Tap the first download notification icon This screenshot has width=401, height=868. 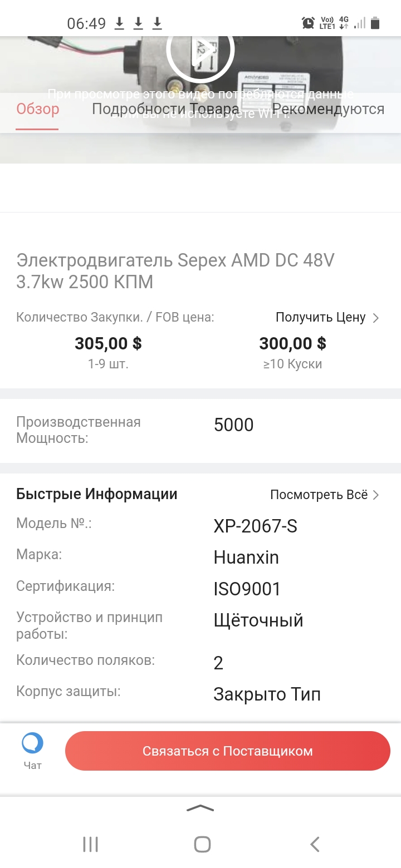[119, 23]
